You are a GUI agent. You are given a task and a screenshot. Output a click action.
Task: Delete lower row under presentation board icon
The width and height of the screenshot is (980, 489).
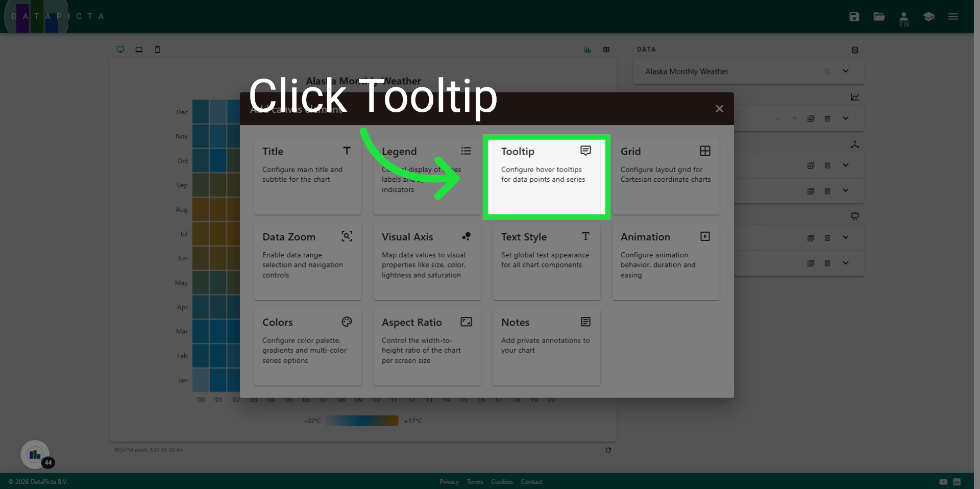coord(827,263)
